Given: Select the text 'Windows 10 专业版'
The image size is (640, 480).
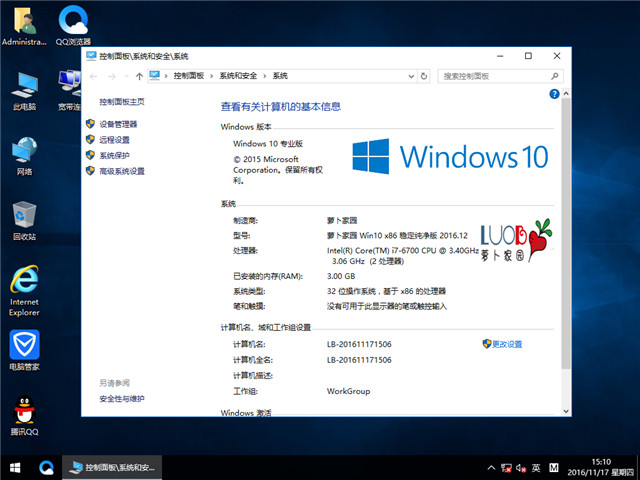Looking at the screenshot, I should 268,144.
